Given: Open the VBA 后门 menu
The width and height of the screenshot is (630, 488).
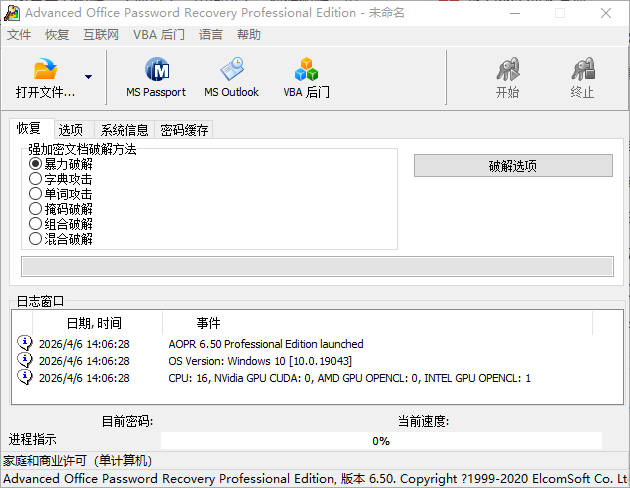Looking at the screenshot, I should (159, 35).
